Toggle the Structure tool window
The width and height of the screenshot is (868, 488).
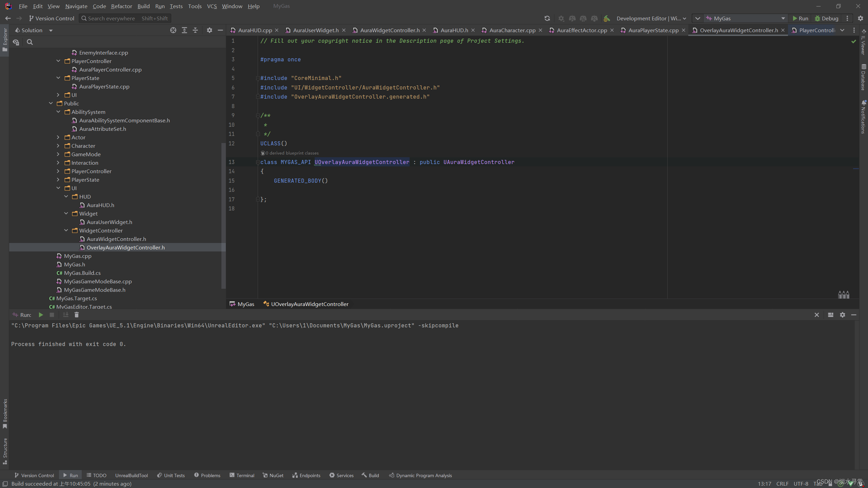pyautogui.click(x=5, y=451)
